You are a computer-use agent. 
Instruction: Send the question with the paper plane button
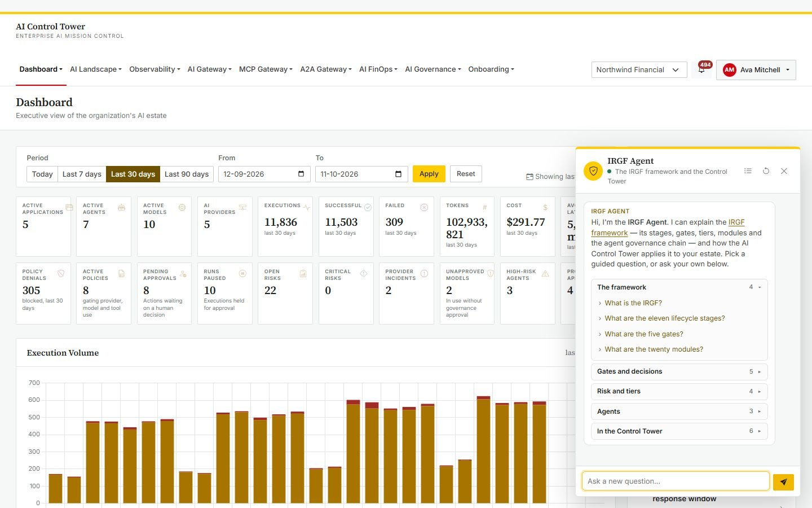(783, 482)
